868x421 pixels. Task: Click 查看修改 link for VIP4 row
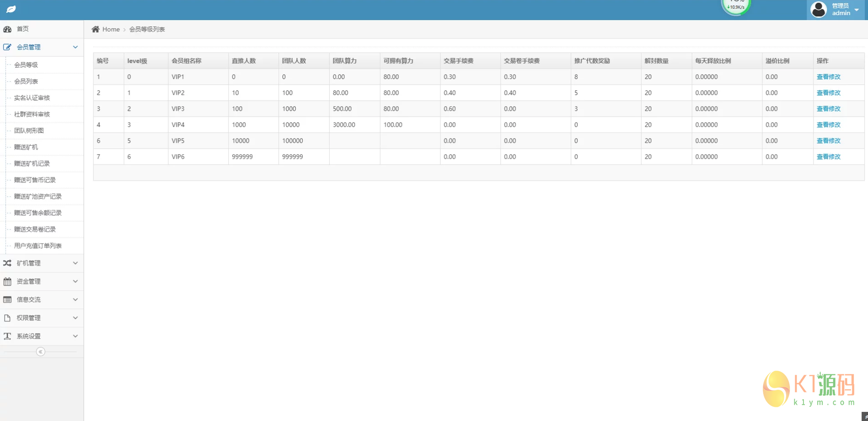pos(828,125)
